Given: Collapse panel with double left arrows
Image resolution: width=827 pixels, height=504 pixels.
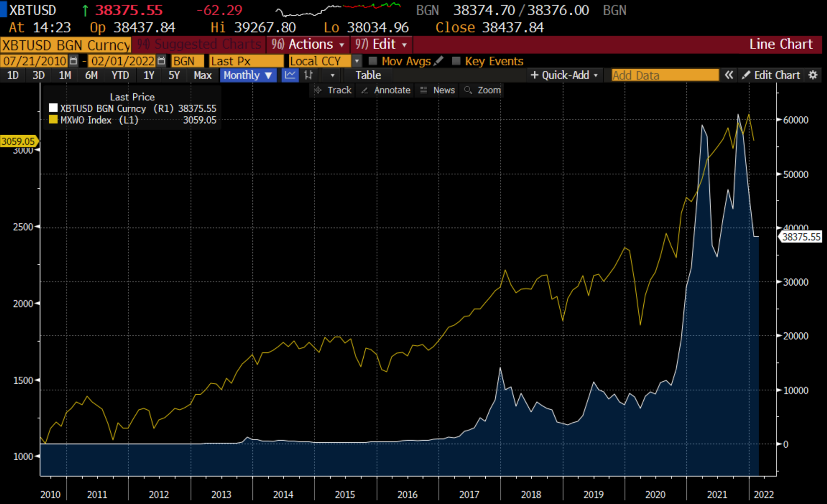Looking at the screenshot, I should click(729, 75).
